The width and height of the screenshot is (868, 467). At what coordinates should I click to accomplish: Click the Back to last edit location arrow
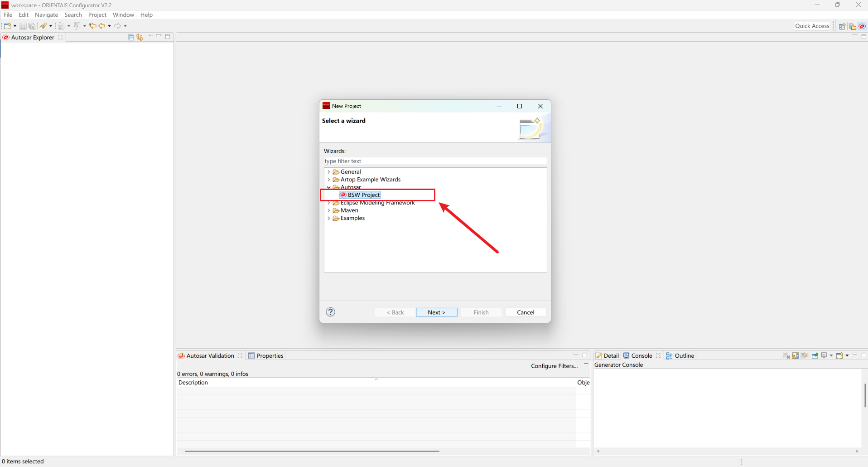[92, 26]
